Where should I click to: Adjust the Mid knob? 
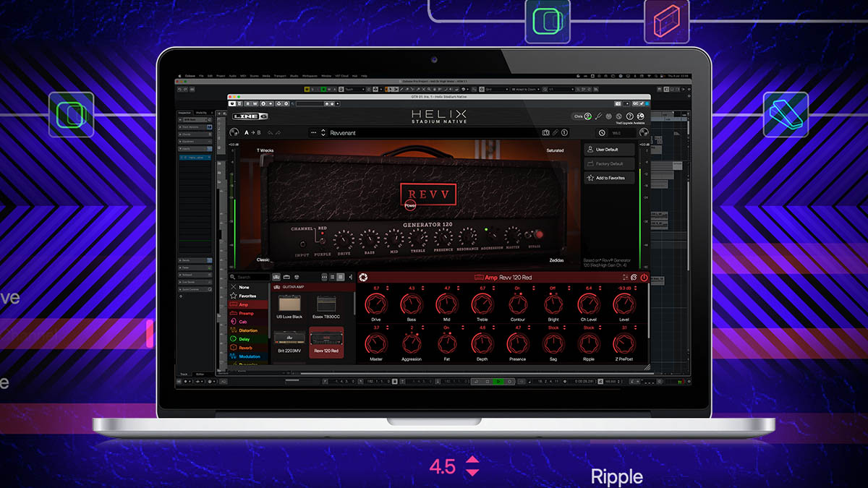pos(447,305)
